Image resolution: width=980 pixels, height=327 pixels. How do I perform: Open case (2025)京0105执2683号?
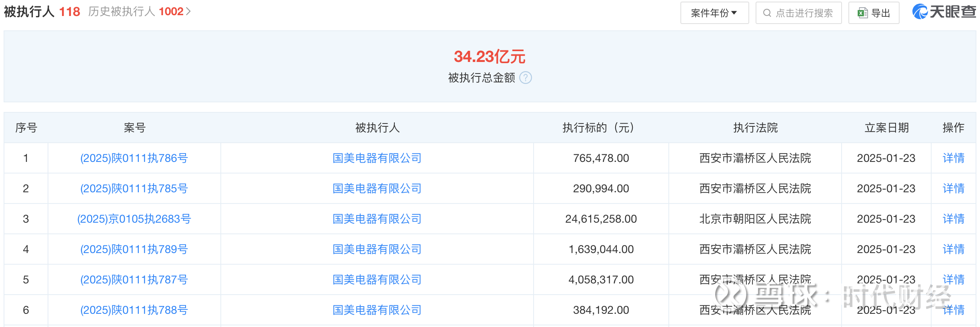(x=134, y=219)
